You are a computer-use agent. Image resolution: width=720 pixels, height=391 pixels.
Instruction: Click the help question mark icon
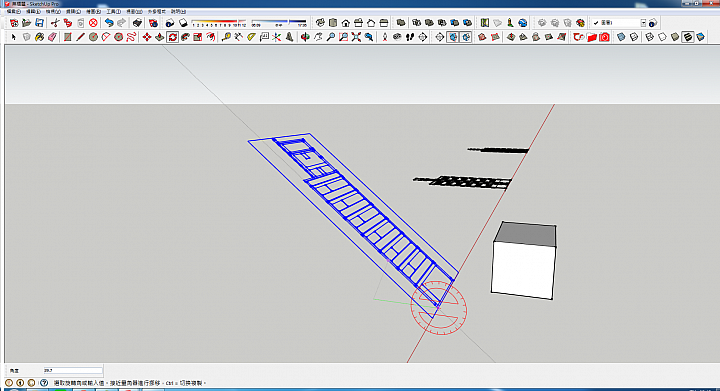[x=44, y=382]
